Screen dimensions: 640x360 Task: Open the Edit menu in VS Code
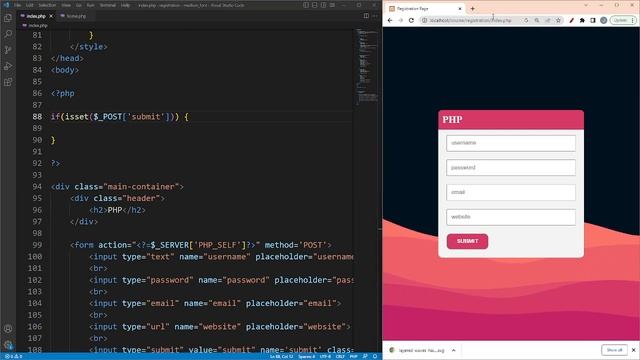pos(30,5)
